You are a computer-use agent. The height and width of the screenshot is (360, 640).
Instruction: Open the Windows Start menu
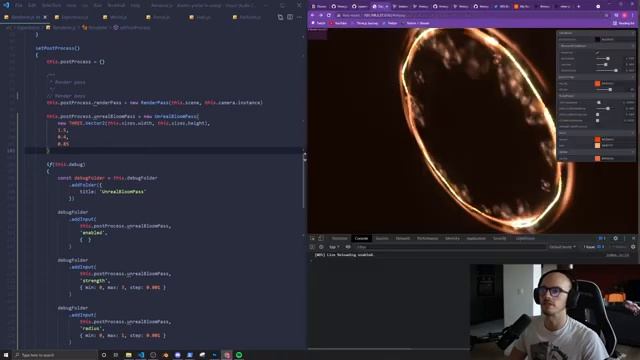[x=6, y=355]
